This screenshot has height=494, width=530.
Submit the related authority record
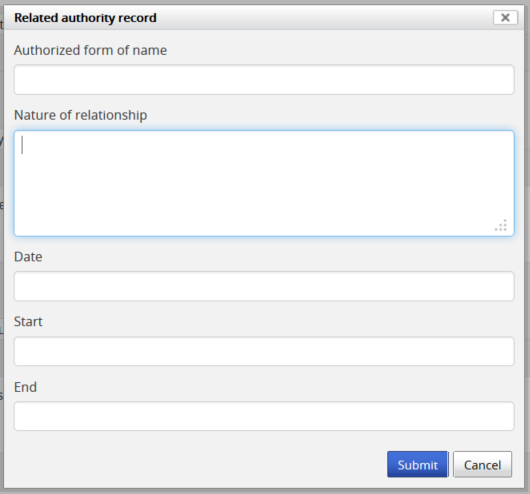click(417, 464)
